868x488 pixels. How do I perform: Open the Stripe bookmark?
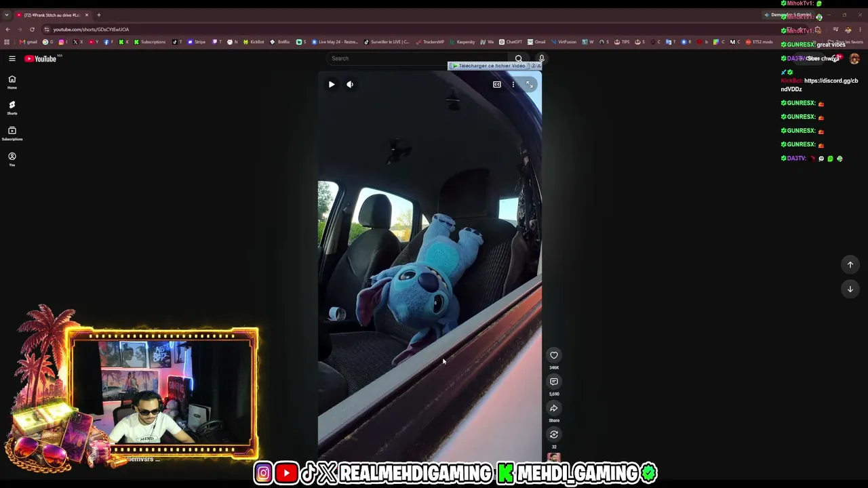(x=197, y=42)
